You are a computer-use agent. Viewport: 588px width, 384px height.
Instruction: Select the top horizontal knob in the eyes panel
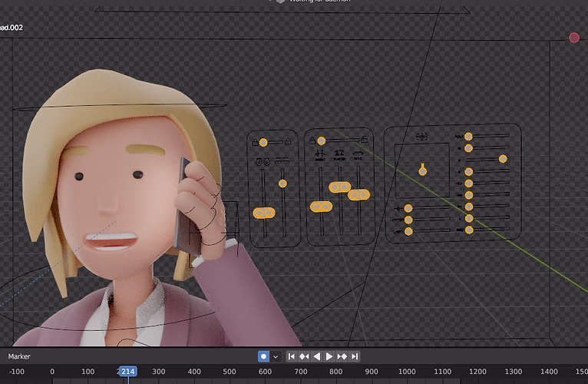(263, 142)
